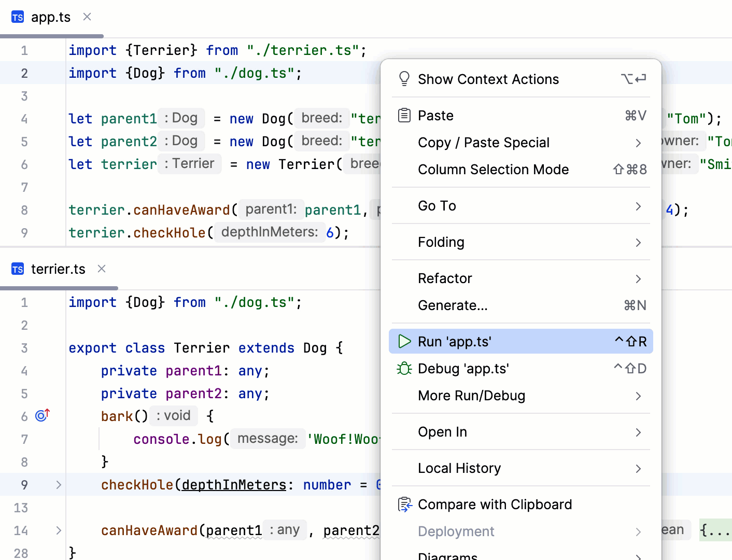Click the overriding-method gutter icon beside bark()
This screenshot has width=732, height=560.
(x=41, y=415)
